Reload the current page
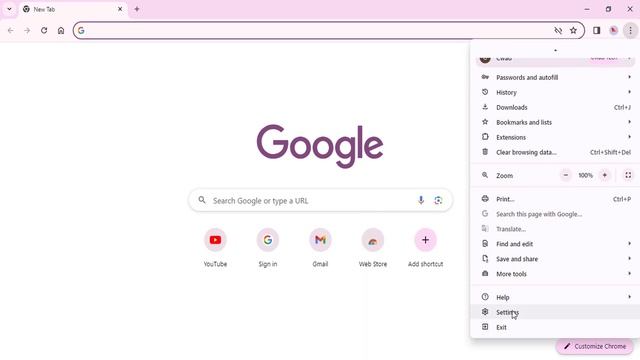Viewport: 640px width, 360px height. [44, 31]
